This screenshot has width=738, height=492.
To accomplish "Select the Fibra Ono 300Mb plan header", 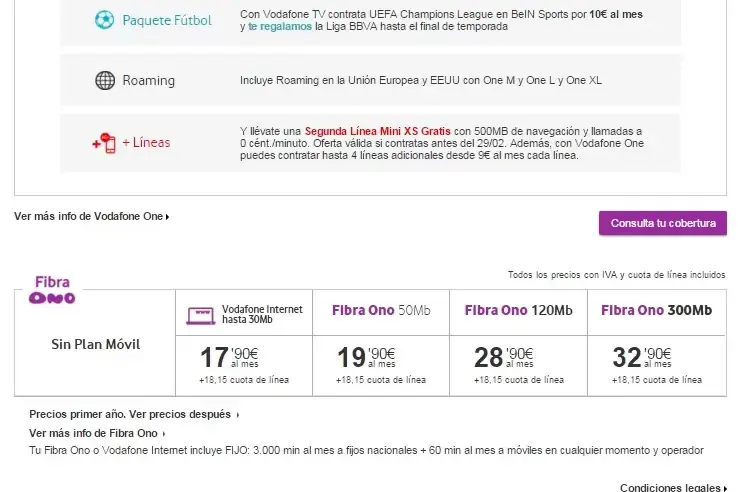I will (x=656, y=310).
